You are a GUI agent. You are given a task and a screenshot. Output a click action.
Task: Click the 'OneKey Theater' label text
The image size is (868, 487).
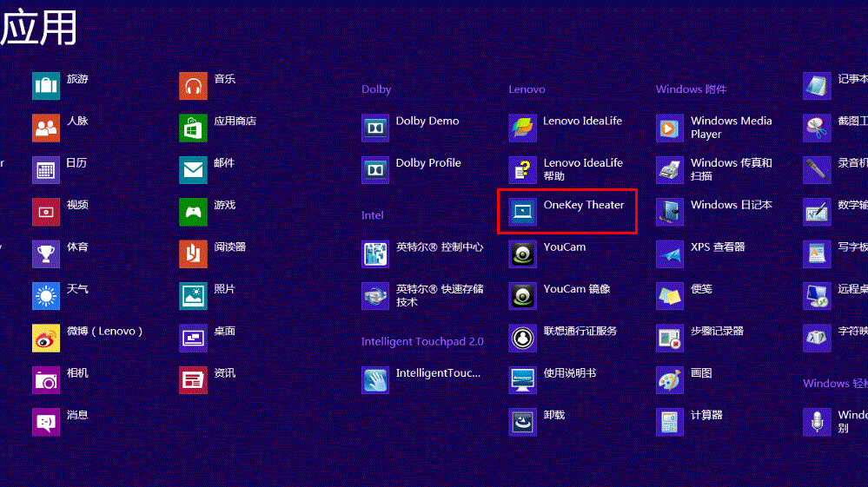pos(584,205)
